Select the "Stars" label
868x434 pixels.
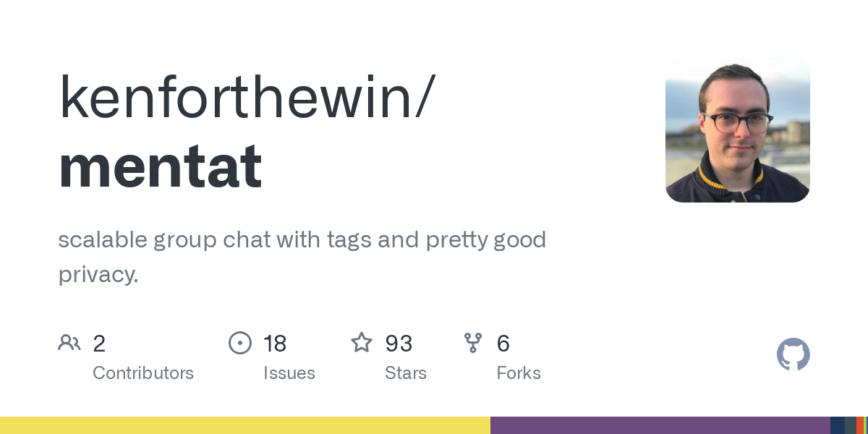(406, 373)
